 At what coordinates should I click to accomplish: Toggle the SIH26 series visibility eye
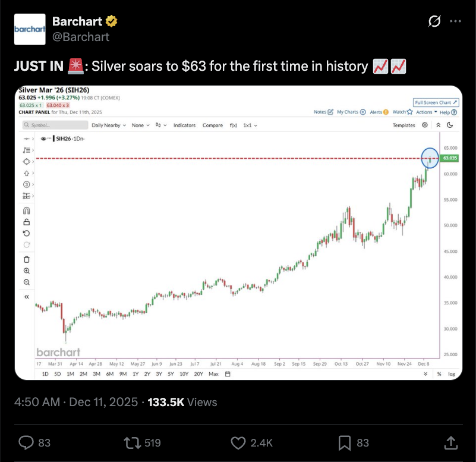point(43,138)
